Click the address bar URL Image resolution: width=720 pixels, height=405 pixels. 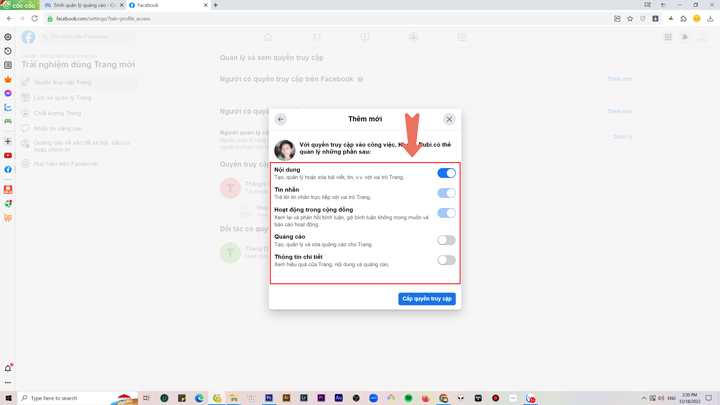click(103, 19)
